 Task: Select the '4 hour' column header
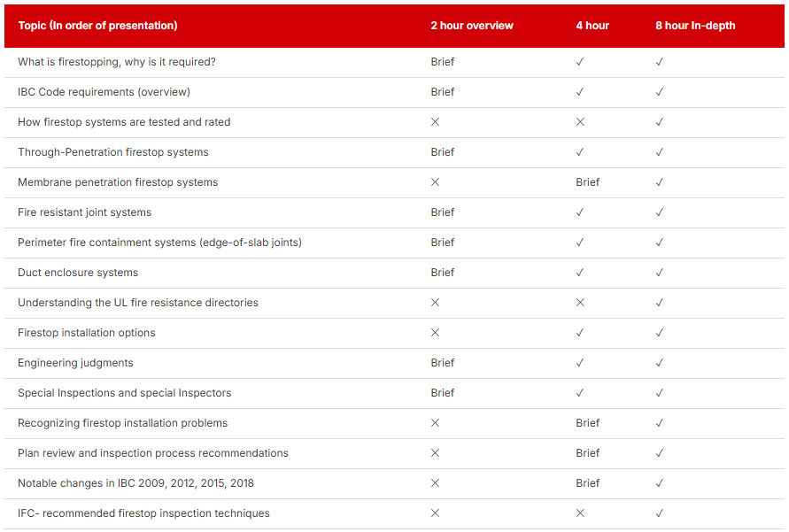tap(592, 26)
